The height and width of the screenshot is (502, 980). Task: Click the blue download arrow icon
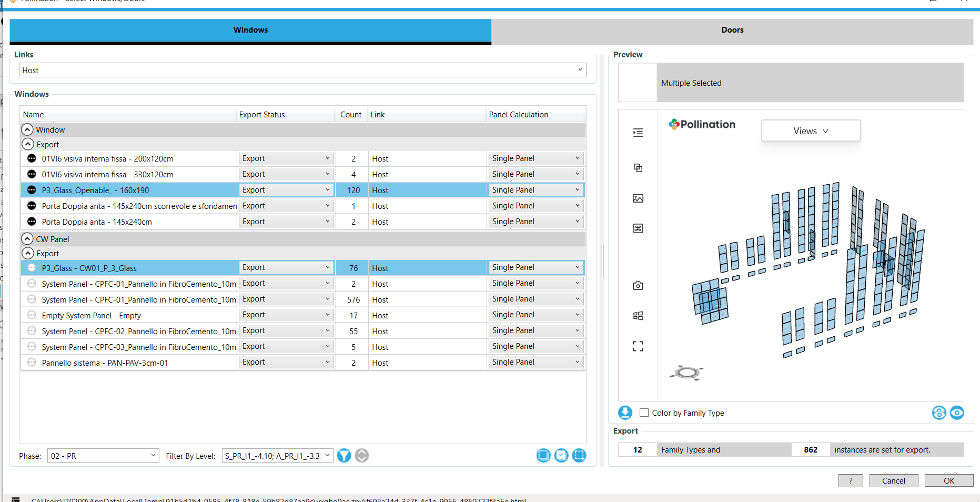(625, 413)
